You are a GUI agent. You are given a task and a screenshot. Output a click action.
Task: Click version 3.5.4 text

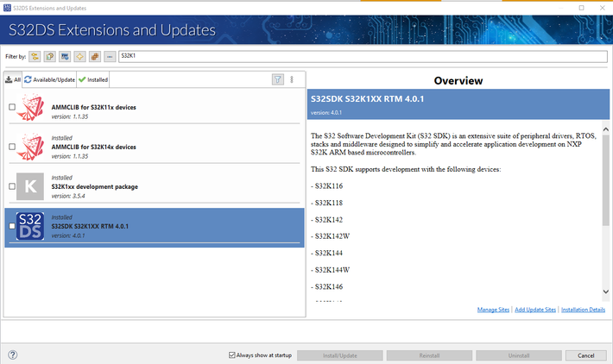[68, 196]
